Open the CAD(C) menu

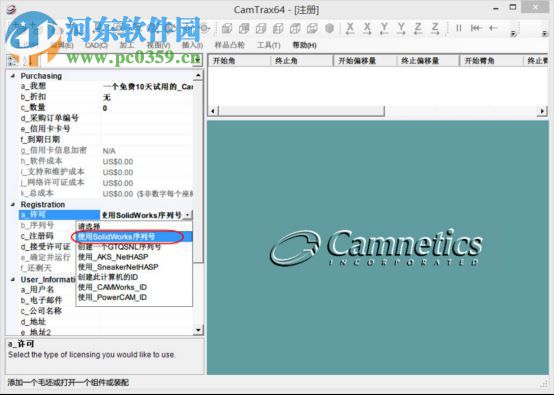click(96, 45)
